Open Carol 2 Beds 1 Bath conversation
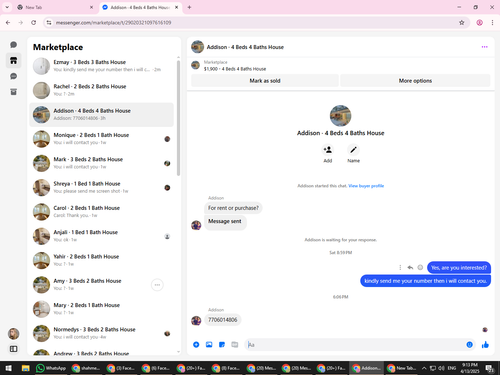Image resolution: width=500 pixels, height=375 pixels. point(102,212)
